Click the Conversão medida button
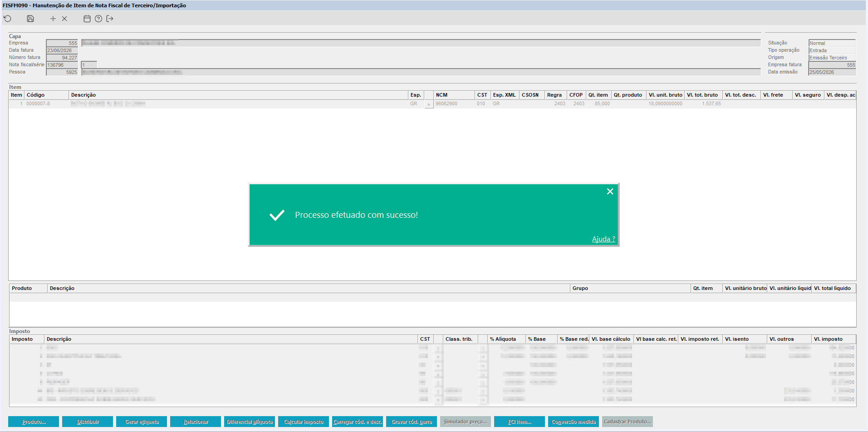868x432 pixels. [574, 422]
